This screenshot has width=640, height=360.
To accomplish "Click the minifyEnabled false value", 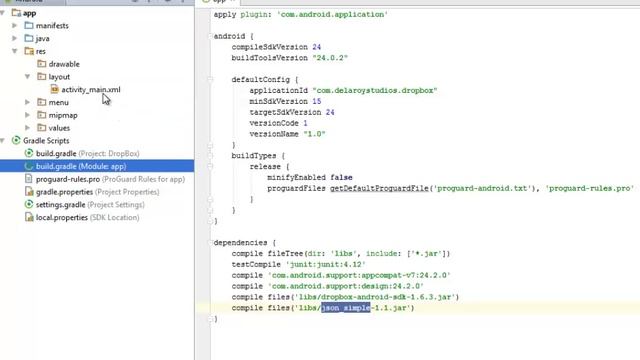I will point(341,178).
